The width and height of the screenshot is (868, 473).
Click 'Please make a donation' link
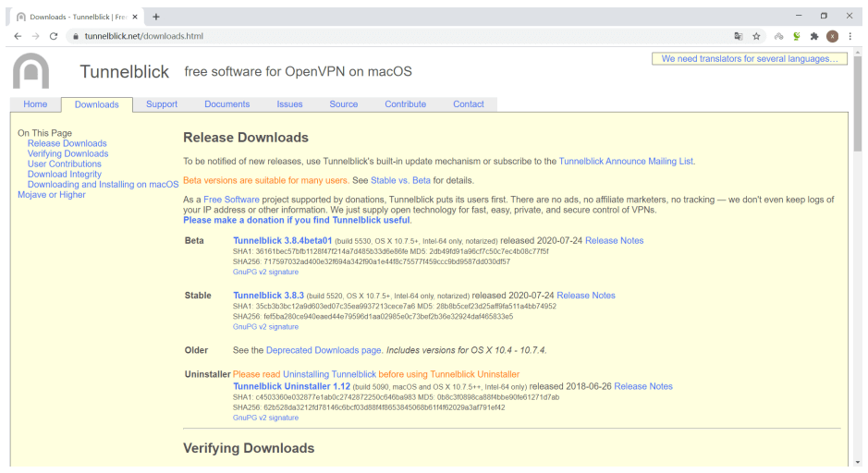(297, 220)
